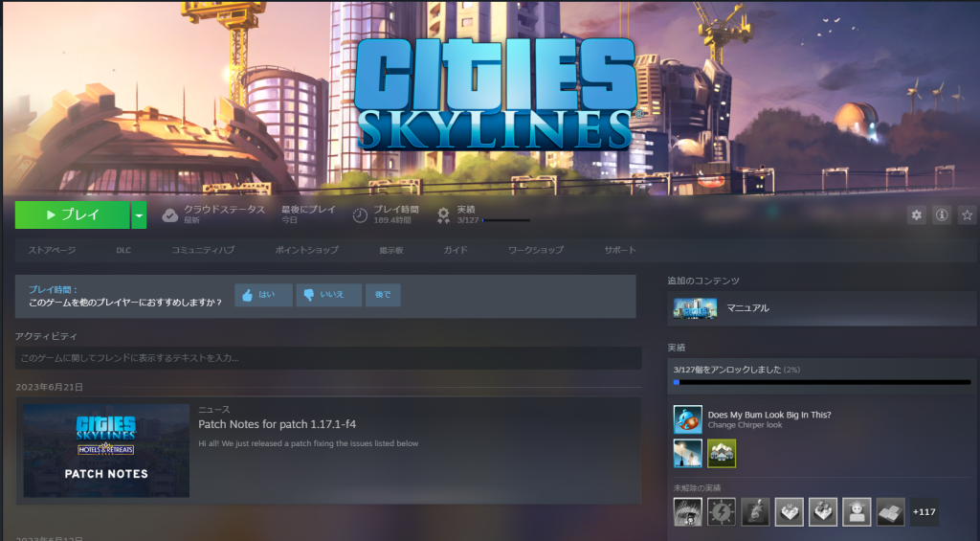Click the マニュアル game thumbnail icon
The height and width of the screenshot is (541, 980).
tap(695, 308)
